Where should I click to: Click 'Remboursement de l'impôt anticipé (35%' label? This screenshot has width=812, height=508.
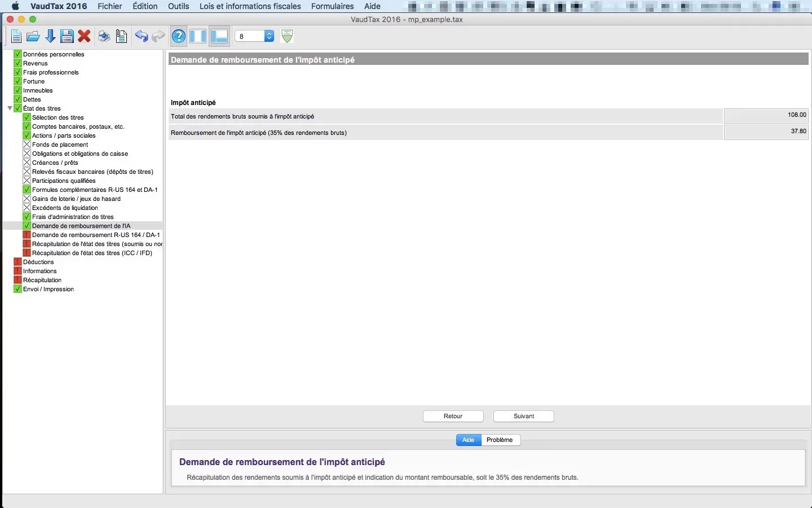[x=259, y=133]
